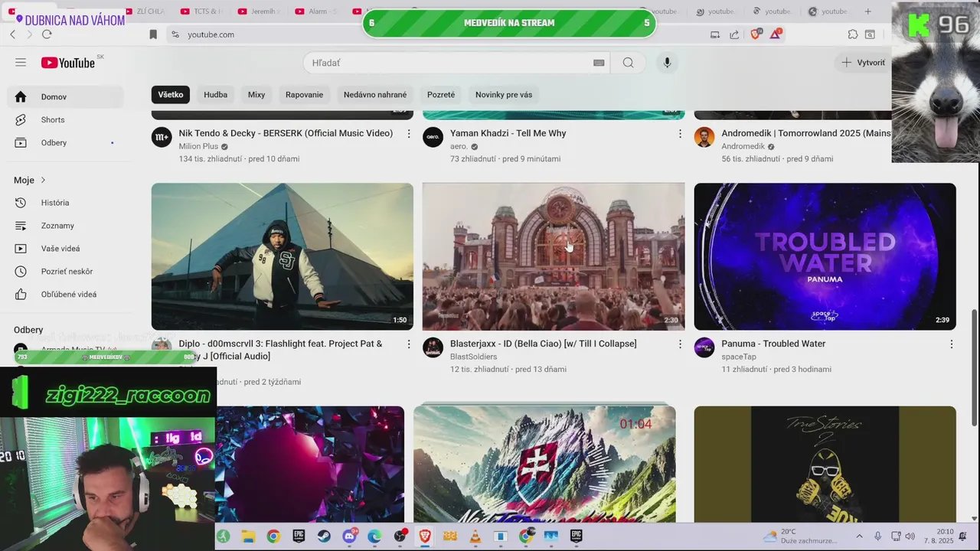The width and height of the screenshot is (980, 551).
Task: Open title Yaman Khadzi - Tell Me Why
Action: coord(508,133)
